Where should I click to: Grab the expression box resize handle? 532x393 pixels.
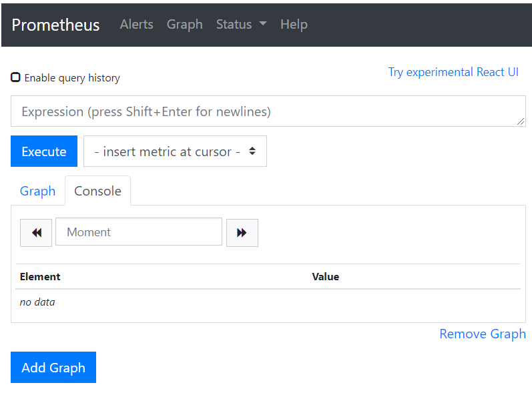coord(521,121)
